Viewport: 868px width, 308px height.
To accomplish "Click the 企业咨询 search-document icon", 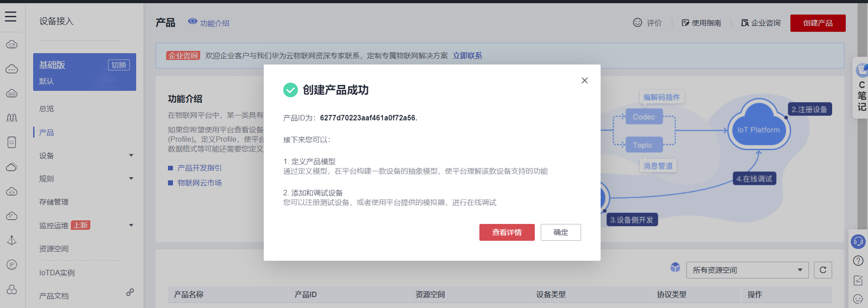I will click(745, 23).
